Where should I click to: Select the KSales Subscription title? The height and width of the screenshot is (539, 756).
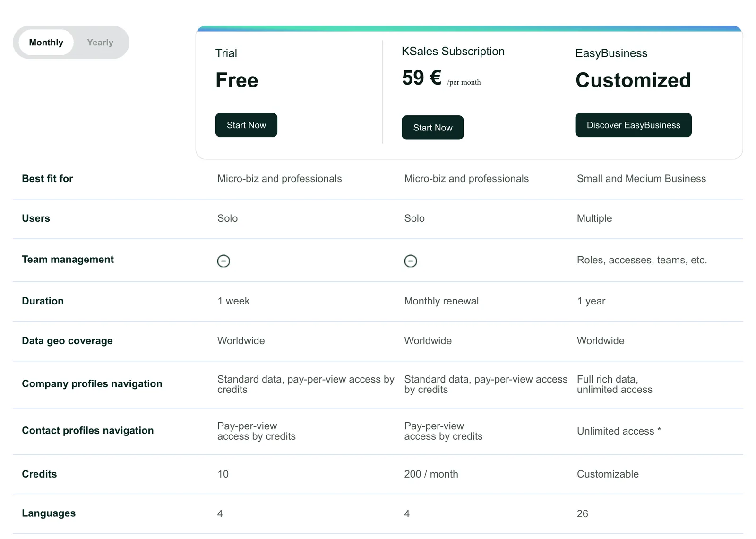(453, 51)
